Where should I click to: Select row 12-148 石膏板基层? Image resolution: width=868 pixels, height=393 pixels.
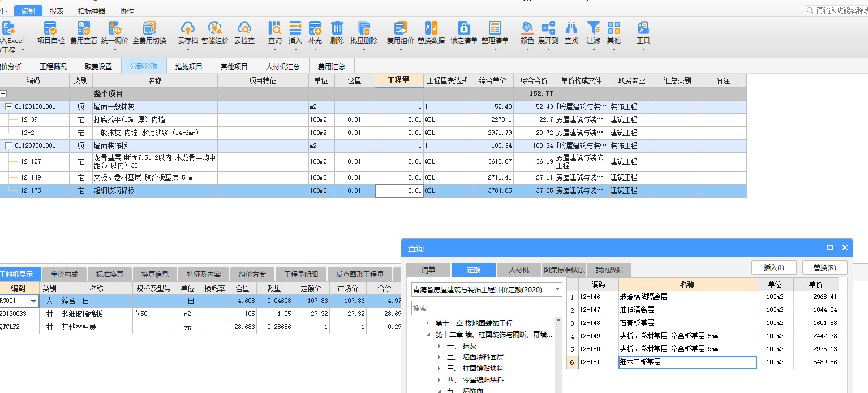pyautogui.click(x=702, y=323)
